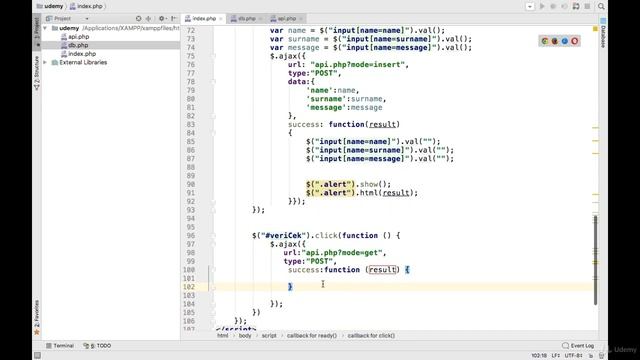This screenshot has width=640, height=360.
Task: Toggle the Favorites tool window side tab
Action: pyautogui.click(x=37, y=318)
